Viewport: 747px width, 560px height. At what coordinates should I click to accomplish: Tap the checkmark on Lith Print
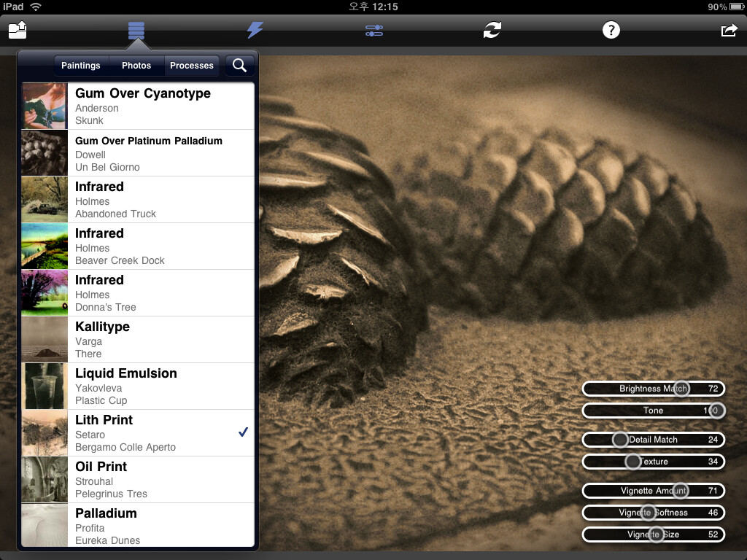click(243, 432)
